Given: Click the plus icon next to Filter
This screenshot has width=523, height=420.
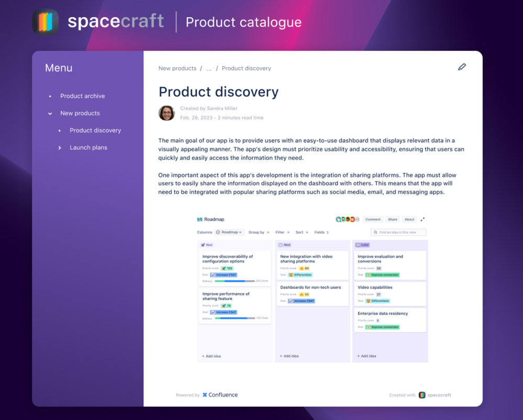Looking at the screenshot, I should 288,232.
